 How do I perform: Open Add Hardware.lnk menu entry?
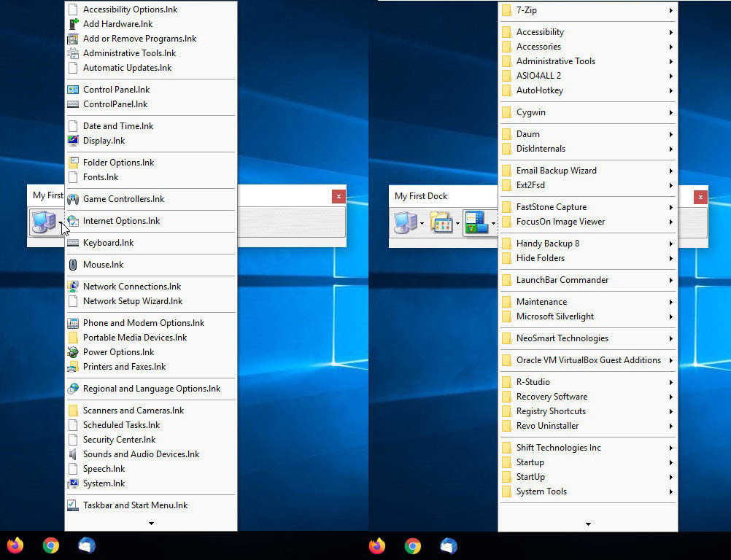(150, 24)
